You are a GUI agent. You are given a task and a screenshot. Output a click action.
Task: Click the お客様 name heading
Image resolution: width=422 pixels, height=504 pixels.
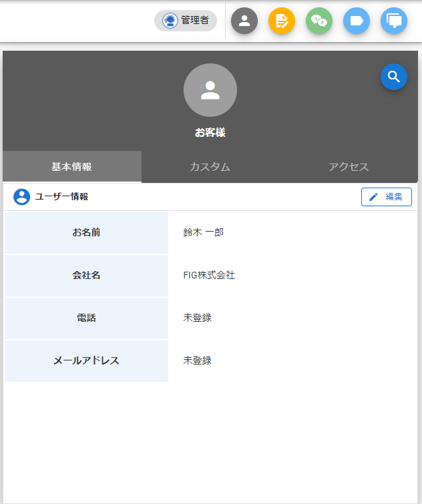[210, 133]
